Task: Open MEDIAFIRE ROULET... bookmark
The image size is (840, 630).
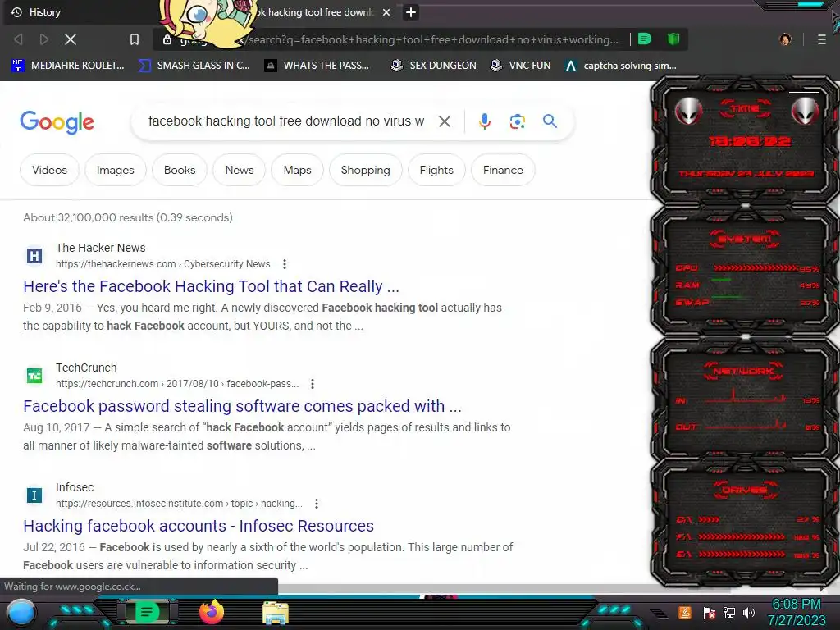Action: (67, 66)
